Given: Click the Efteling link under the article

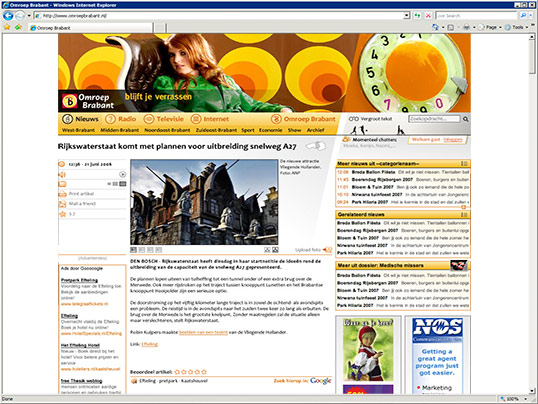Looking at the screenshot, I should [x=150, y=344].
